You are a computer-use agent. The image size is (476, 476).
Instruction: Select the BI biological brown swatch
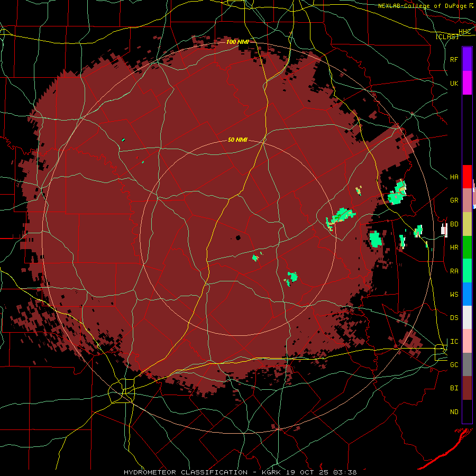[467, 388]
